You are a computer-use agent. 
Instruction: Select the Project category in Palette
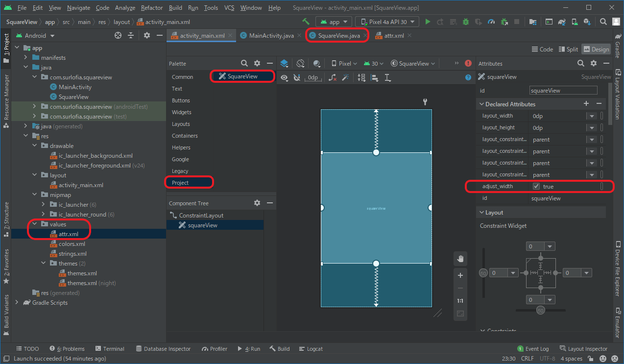coord(180,183)
